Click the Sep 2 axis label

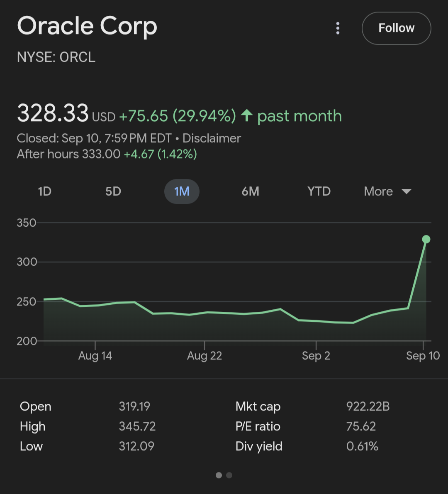point(316,356)
